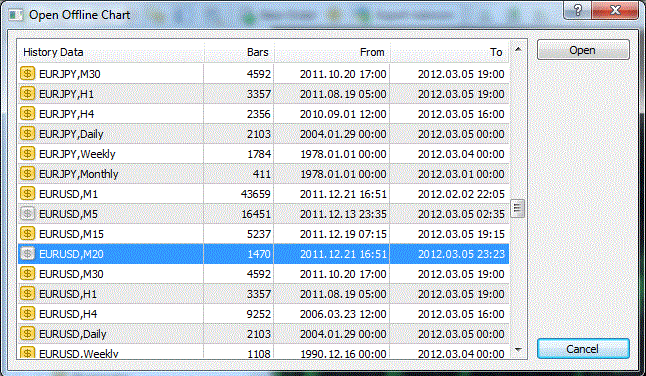Select the EURJPY,M30 row
The image size is (646, 376).
point(264,74)
